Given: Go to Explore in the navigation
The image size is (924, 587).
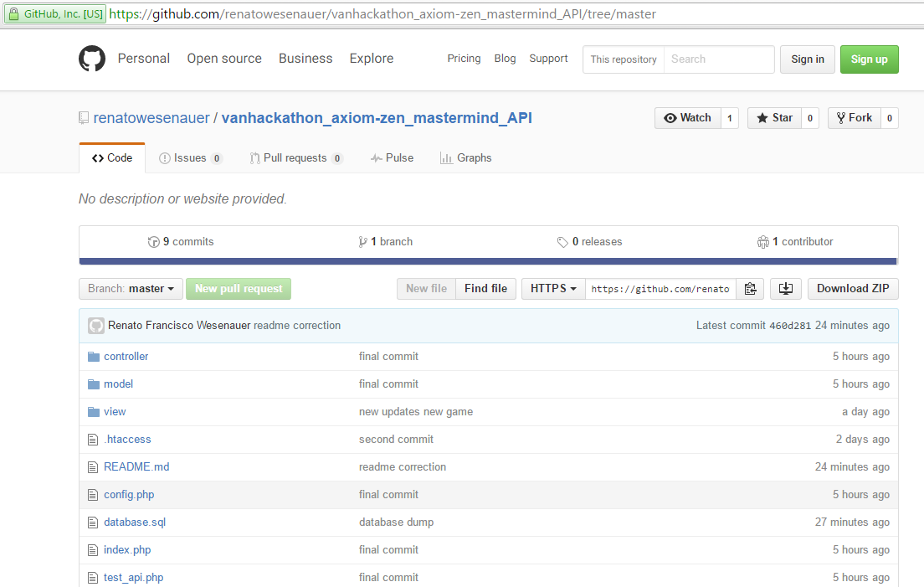Looking at the screenshot, I should 372,59.
